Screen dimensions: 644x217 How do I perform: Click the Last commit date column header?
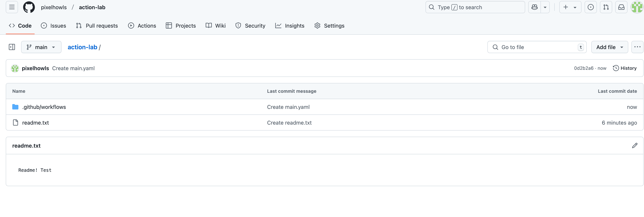(617, 91)
